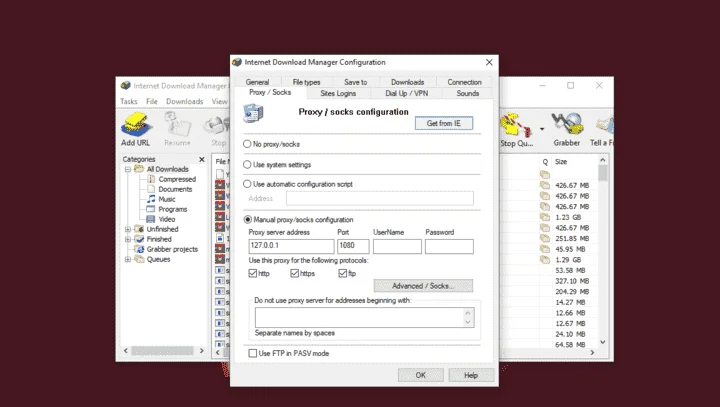Image resolution: width=720 pixels, height=407 pixels.
Task: Click the downloads list vertical scrollbar thumb
Action: tap(603, 173)
